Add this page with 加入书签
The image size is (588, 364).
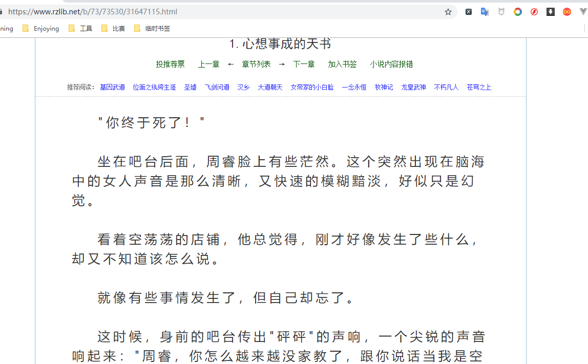(x=342, y=64)
